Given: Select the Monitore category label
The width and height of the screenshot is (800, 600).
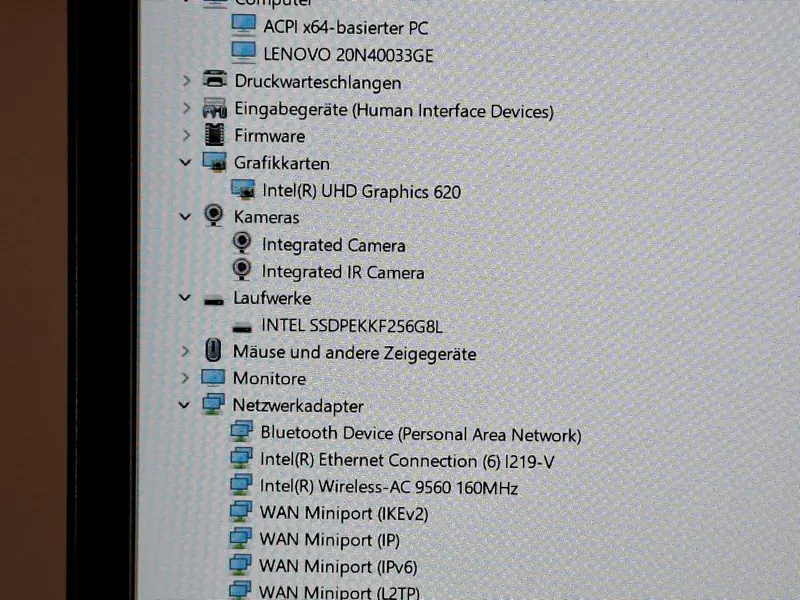Looking at the screenshot, I should (x=269, y=379).
